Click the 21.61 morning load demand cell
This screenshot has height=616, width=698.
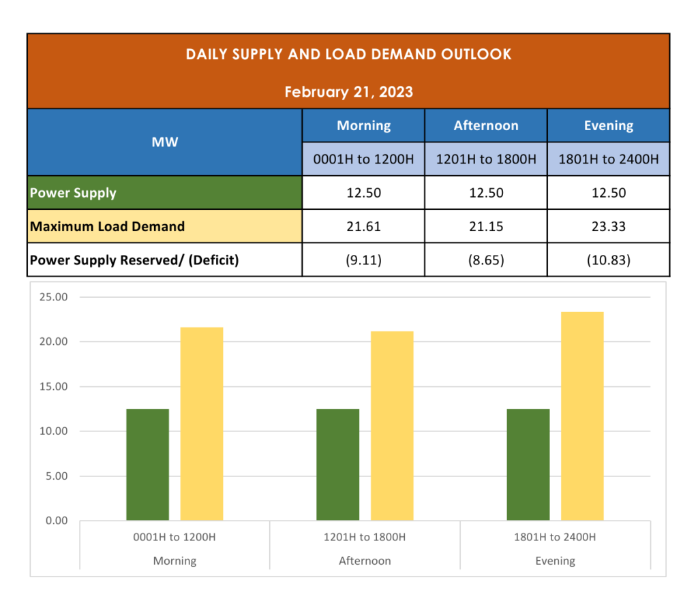point(363,226)
